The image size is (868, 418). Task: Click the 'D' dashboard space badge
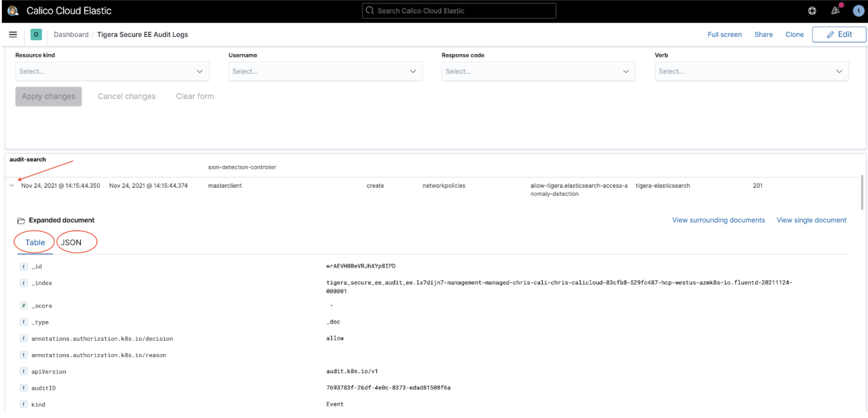(x=36, y=34)
